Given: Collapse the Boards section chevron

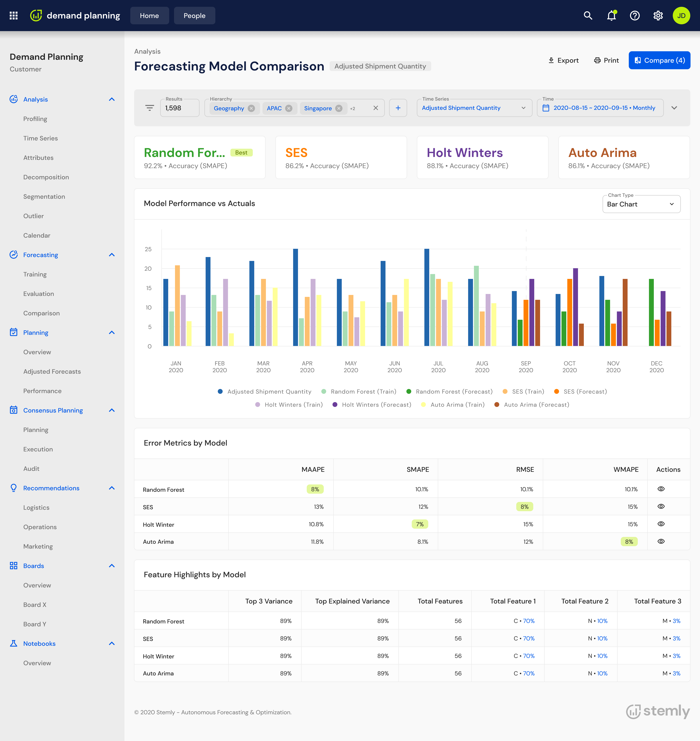Looking at the screenshot, I should 112,566.
